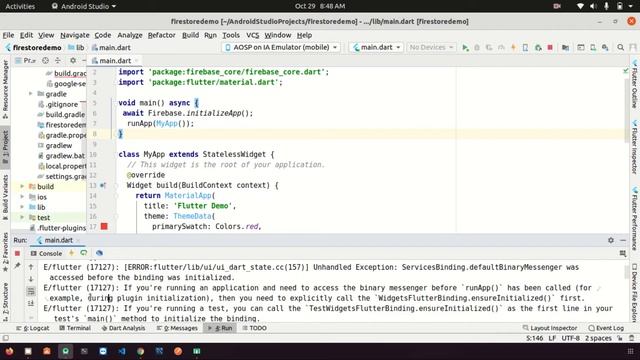Open the Android Studio app menu in top bar
Image resolution: width=640 pixels, height=360 pixels.
click(84, 6)
